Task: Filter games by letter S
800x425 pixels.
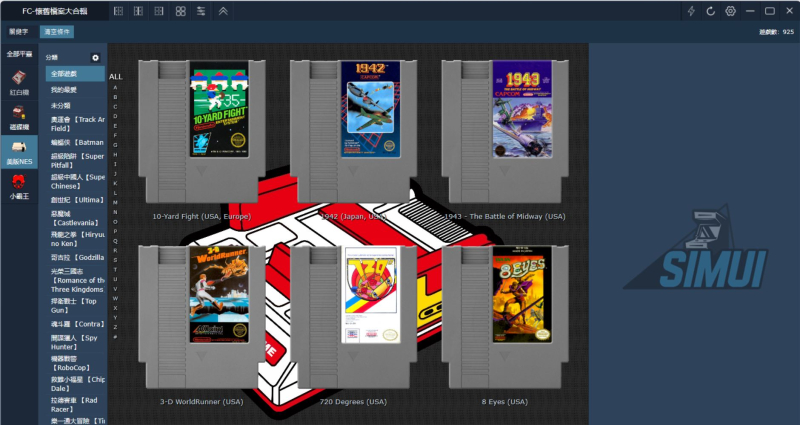Action: 115,260
